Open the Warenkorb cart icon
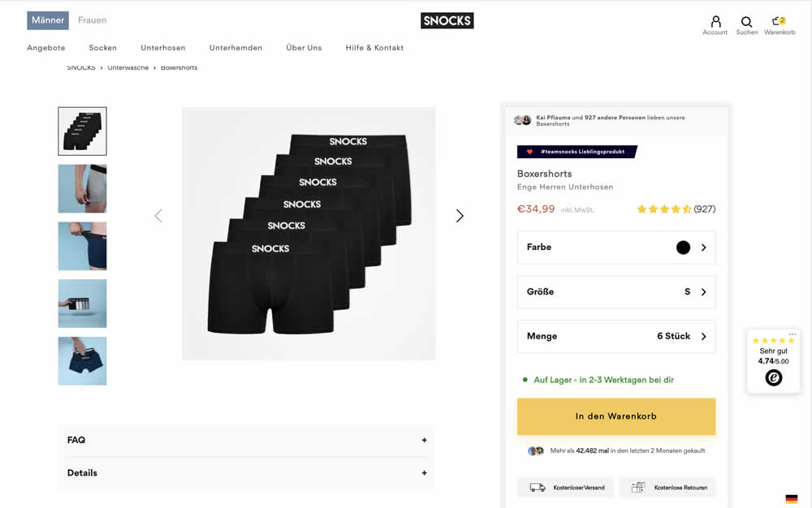Image resolution: width=812 pixels, height=508 pixels. pyautogui.click(x=779, y=23)
